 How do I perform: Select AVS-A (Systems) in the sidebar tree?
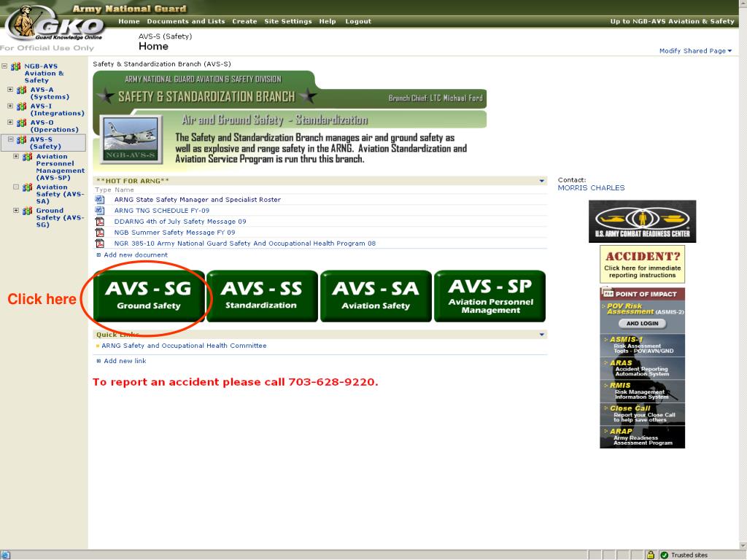point(50,93)
